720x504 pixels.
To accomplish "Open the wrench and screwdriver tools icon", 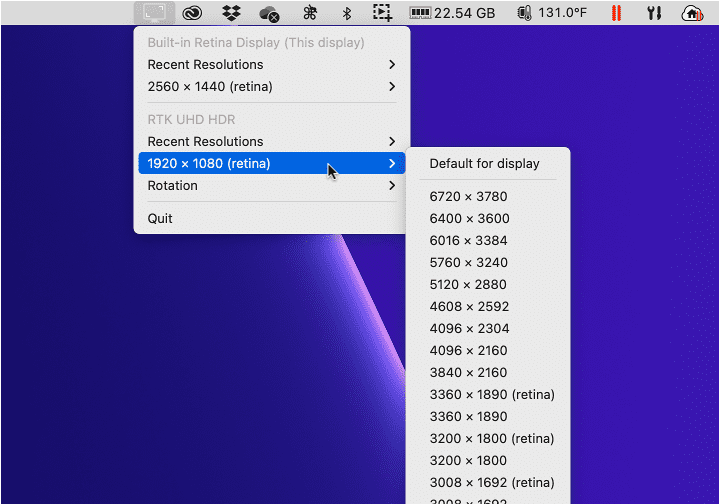I will coord(654,13).
